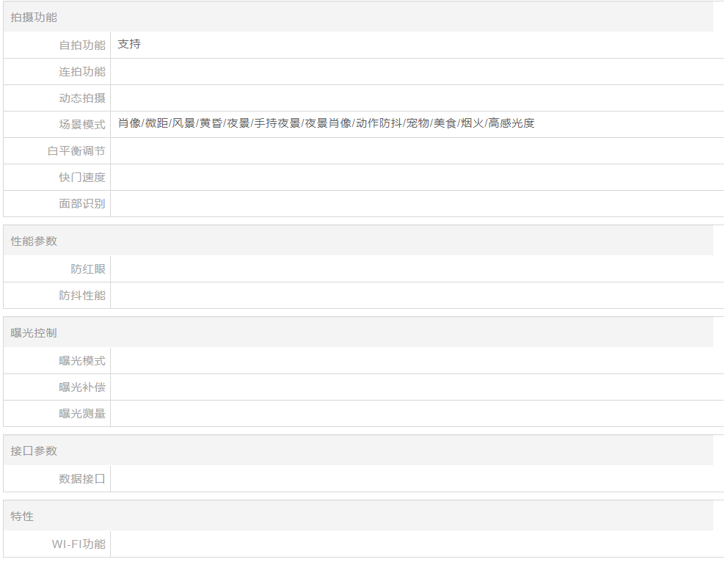Click the 支持 value text

coord(129,44)
